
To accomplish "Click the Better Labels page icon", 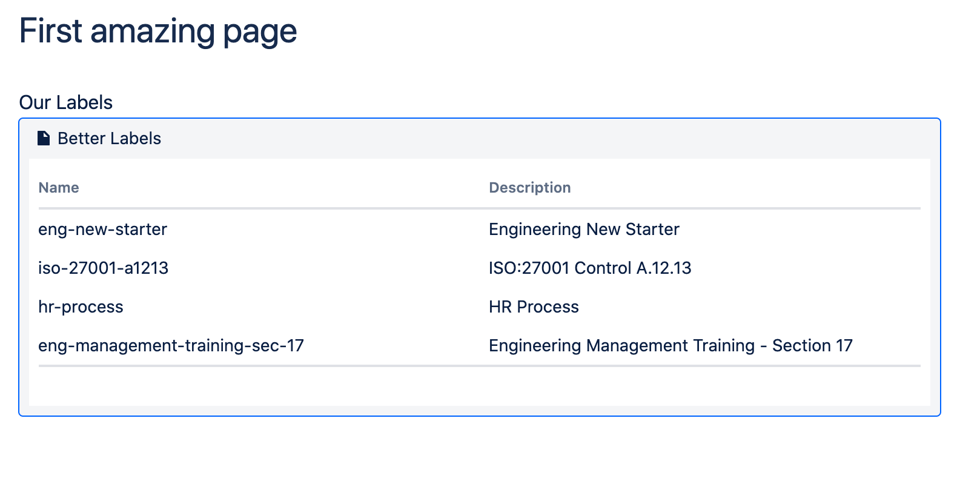I will pyautogui.click(x=44, y=138).
